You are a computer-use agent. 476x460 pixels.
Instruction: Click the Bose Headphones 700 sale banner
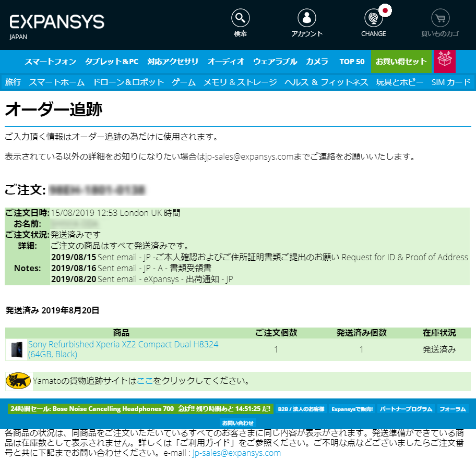pyautogui.click(x=140, y=409)
